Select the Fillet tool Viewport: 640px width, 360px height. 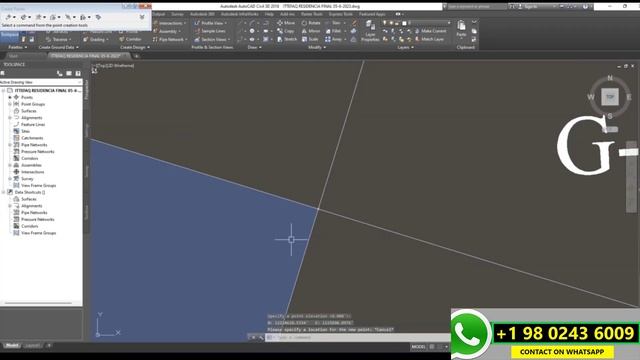pos(333,31)
